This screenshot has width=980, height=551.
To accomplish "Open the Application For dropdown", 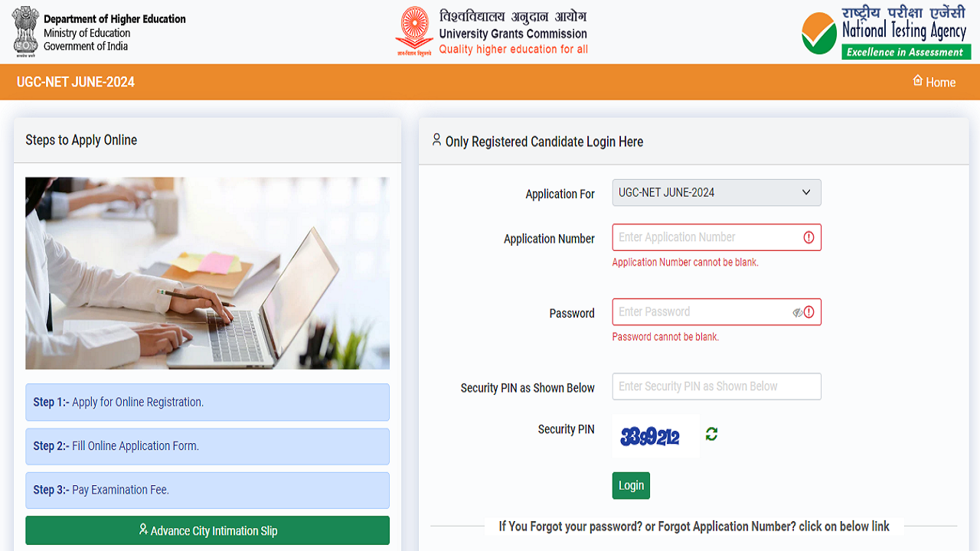I will pyautogui.click(x=717, y=193).
